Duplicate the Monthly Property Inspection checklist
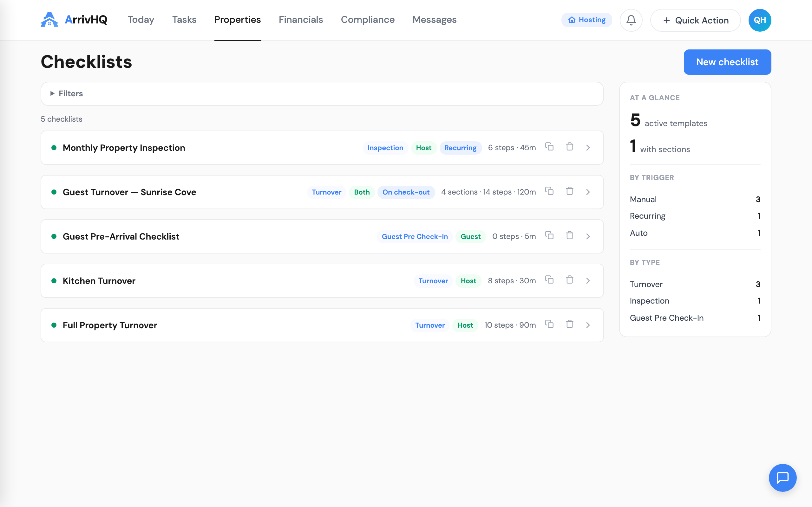812x507 pixels. [549, 147]
